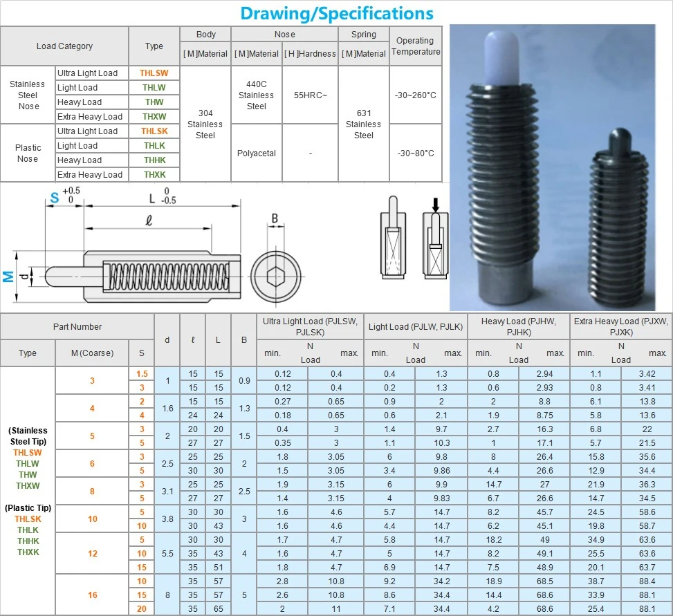The height and width of the screenshot is (616, 673).
Task: Click the Drawing/Specifications title
Action: click(336, 13)
